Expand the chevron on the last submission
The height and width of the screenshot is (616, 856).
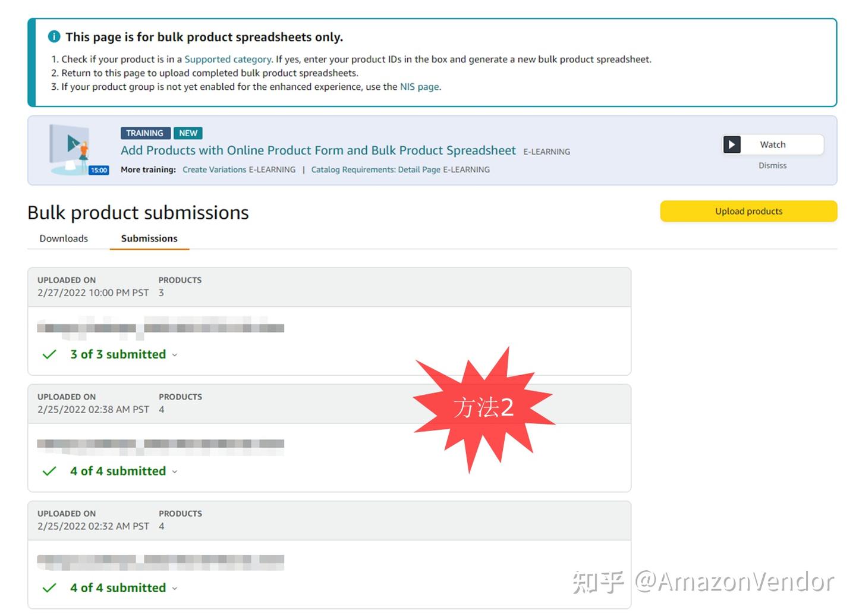point(175,588)
